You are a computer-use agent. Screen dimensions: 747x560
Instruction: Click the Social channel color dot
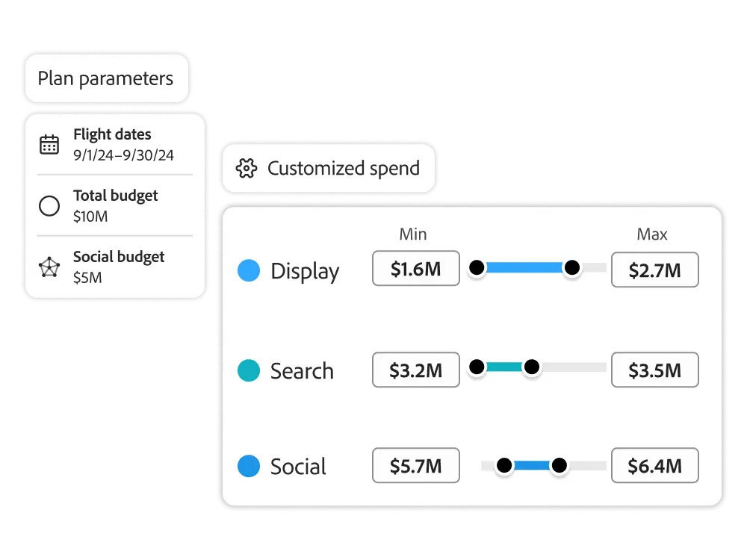point(248,467)
